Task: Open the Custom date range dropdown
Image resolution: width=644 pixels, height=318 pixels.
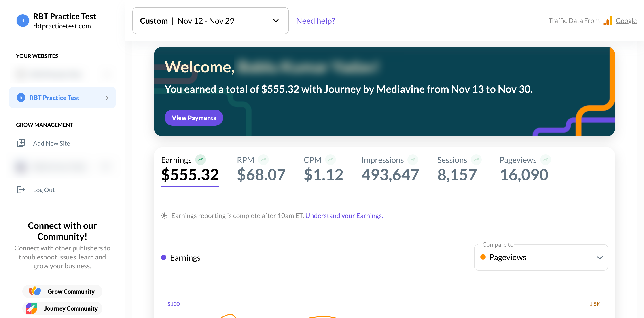Action: 210,21
